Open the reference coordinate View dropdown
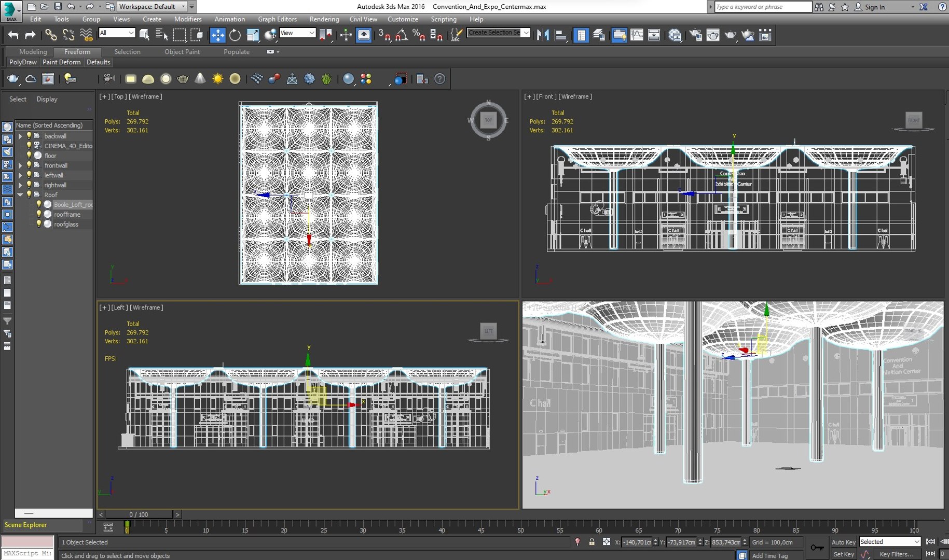949x560 pixels. 297,33
